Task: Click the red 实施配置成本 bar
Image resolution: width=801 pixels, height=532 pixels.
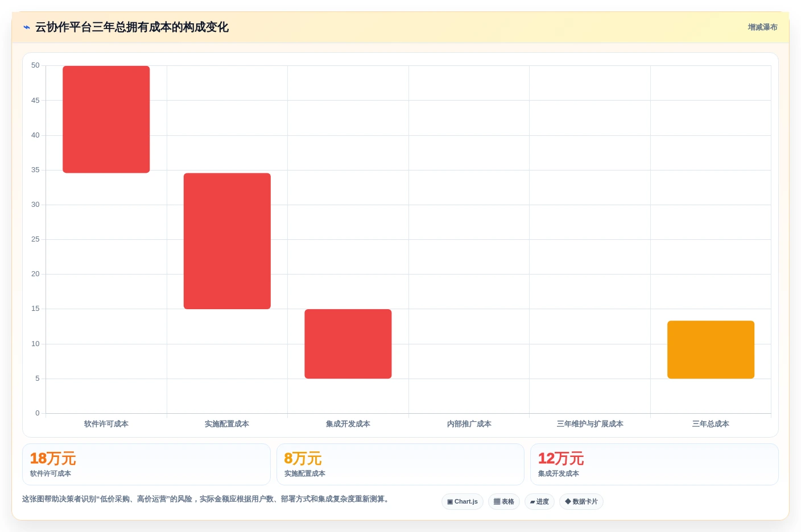Action: click(227, 241)
